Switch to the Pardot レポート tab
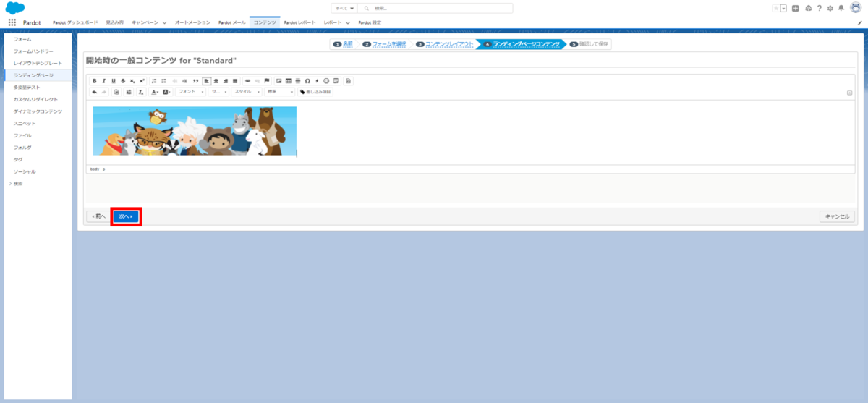Viewport: 868px width, 403px height. point(299,22)
